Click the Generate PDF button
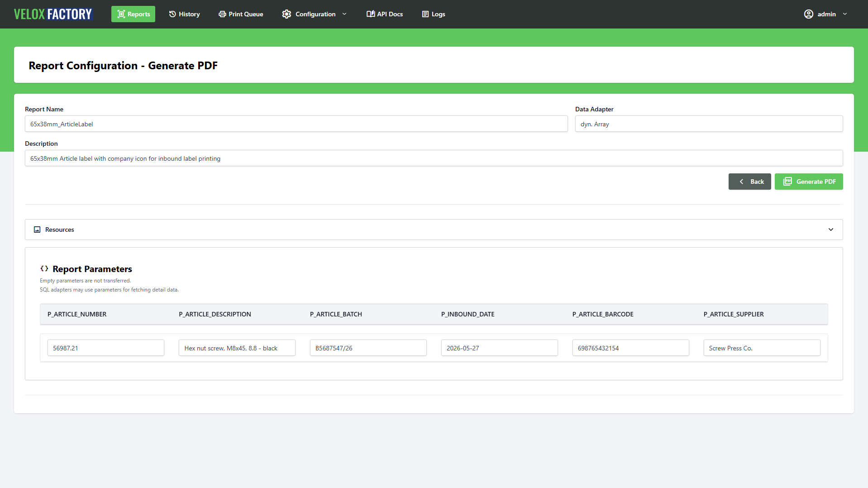This screenshot has width=868, height=488. (x=809, y=182)
